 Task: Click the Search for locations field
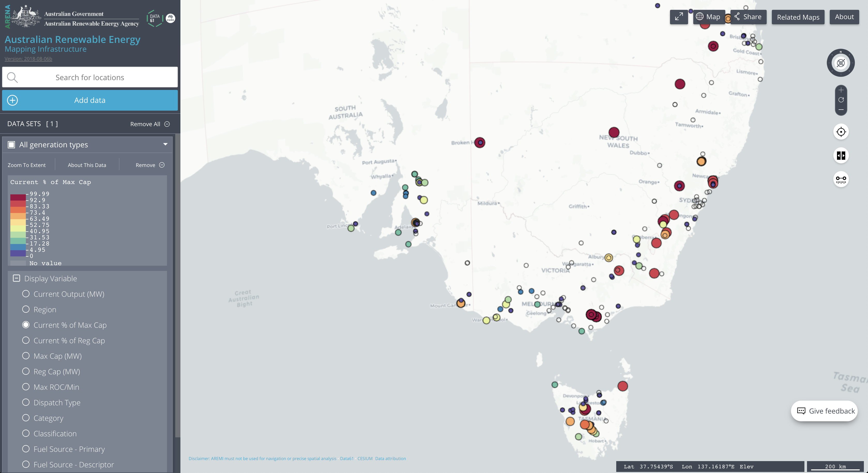(x=90, y=77)
